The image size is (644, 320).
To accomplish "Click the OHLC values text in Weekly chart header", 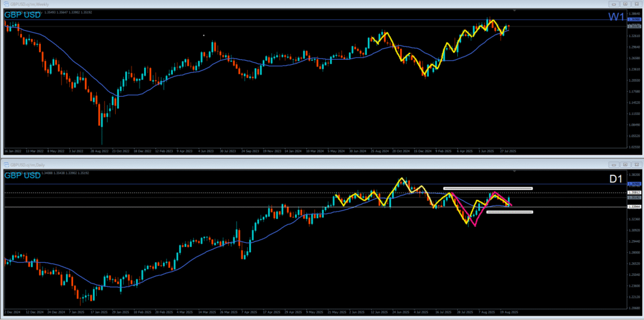I will pos(69,12).
